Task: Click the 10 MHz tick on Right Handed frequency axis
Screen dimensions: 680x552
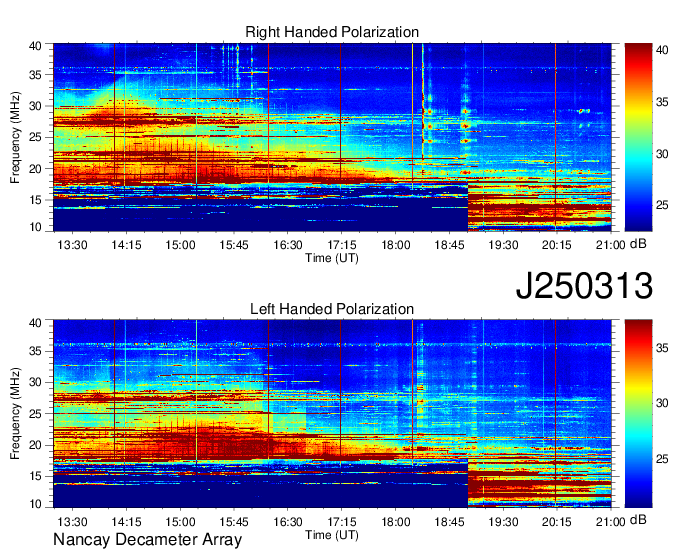Action: tap(35, 227)
